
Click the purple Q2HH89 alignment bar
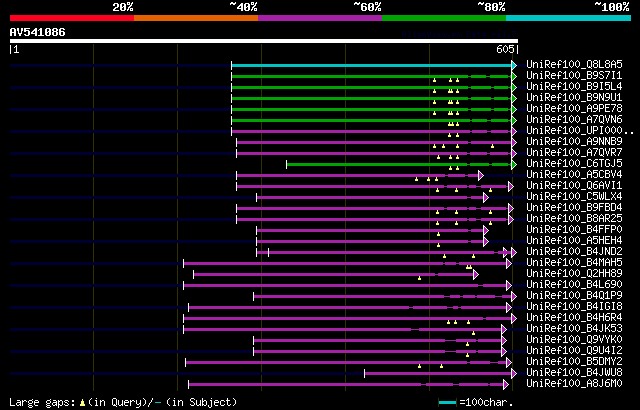pos(333,275)
